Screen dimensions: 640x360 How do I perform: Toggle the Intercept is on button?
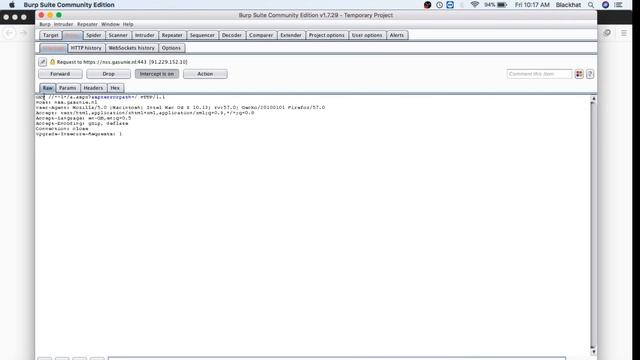[x=157, y=74]
